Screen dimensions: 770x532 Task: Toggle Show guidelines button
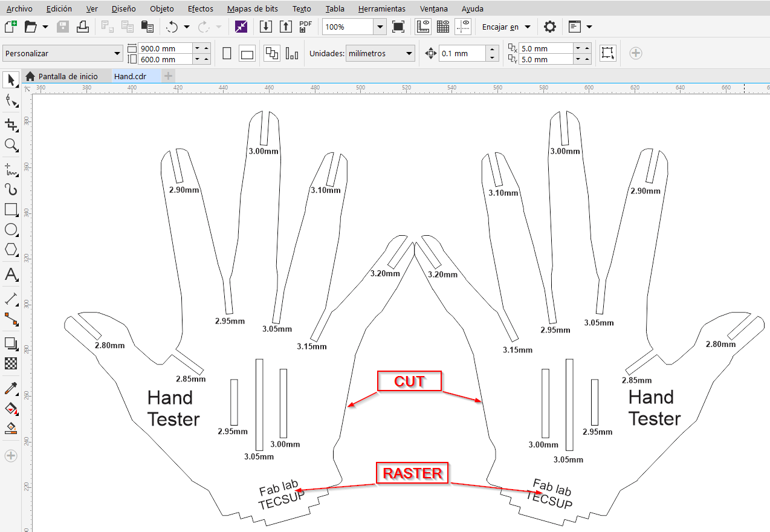463,27
